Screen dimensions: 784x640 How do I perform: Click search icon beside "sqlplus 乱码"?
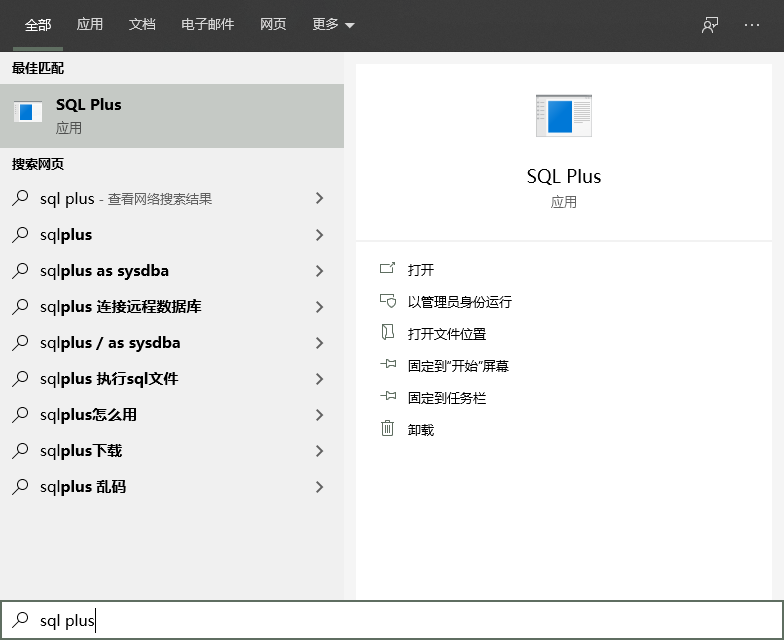click(x=20, y=486)
